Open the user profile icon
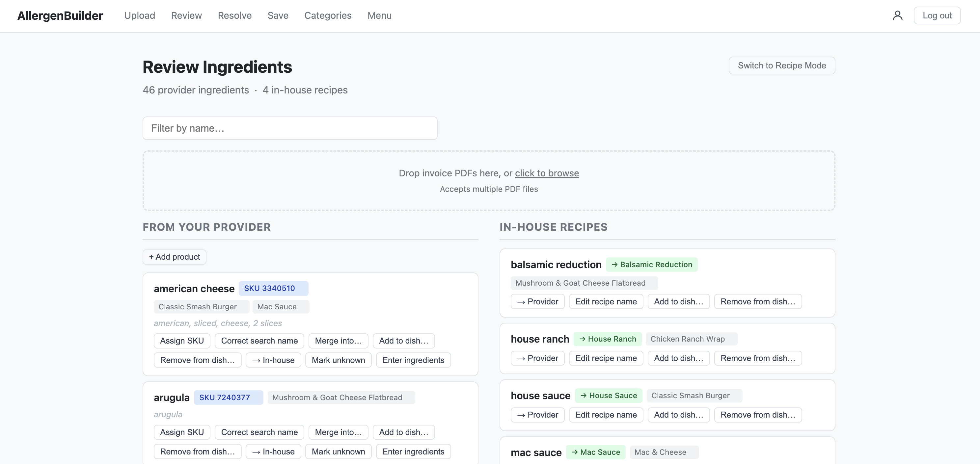 tap(897, 15)
